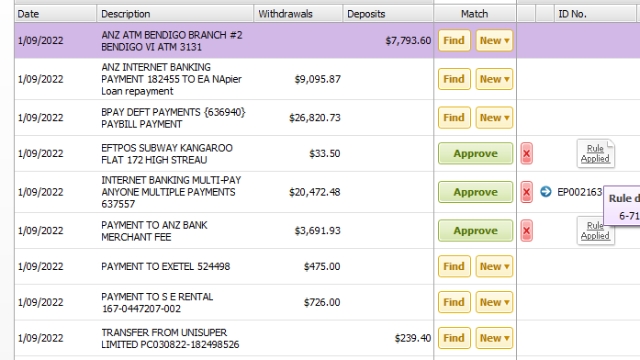Open New dropdown for EA NApier loan repayment
The image size is (640, 360).
[x=494, y=79]
